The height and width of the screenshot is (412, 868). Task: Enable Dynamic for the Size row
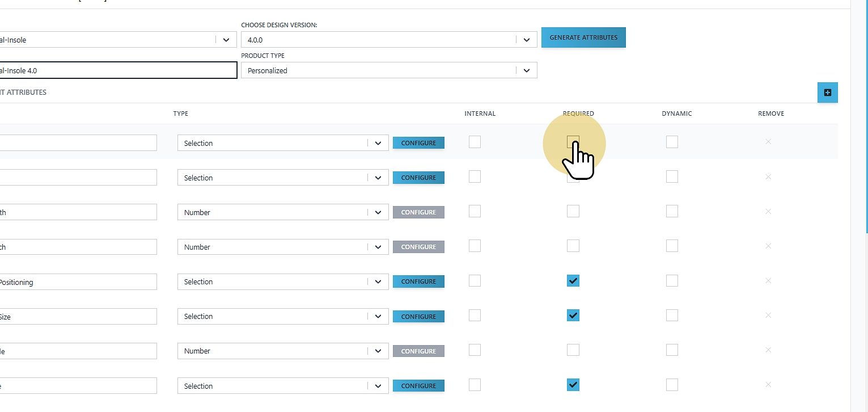pos(672,316)
